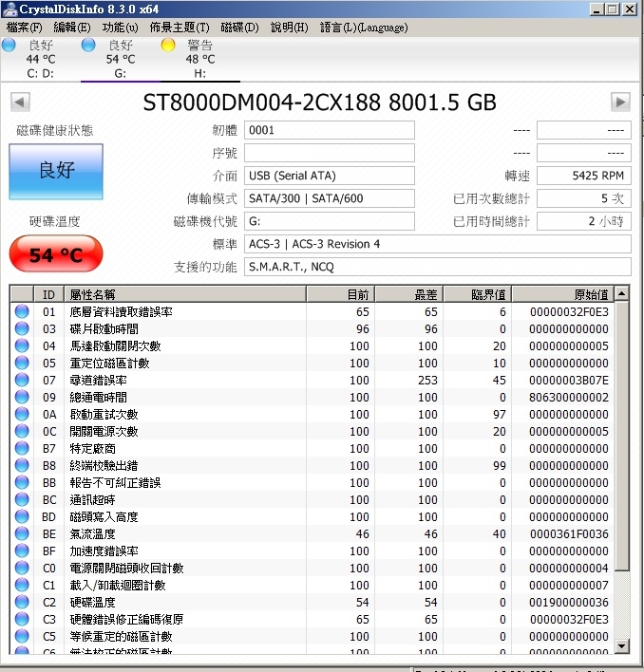Click the 已用時間總計 field showing 2 小時
Image resolution: width=644 pixels, height=672 pixels.
(584, 221)
